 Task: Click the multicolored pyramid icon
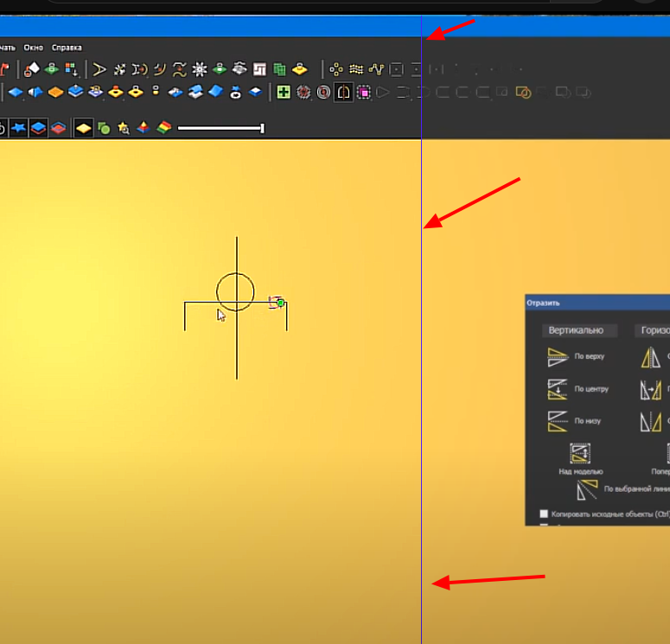coord(144,127)
